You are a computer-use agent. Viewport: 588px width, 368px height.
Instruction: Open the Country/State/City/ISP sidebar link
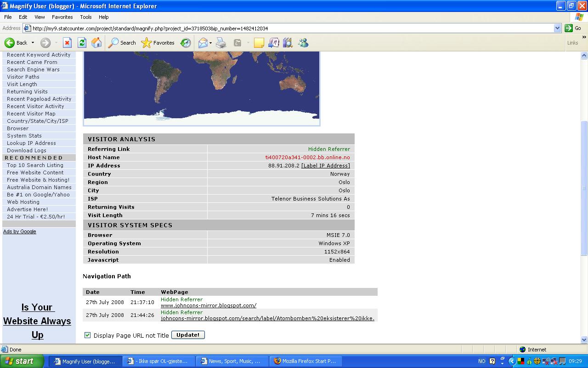(x=38, y=121)
